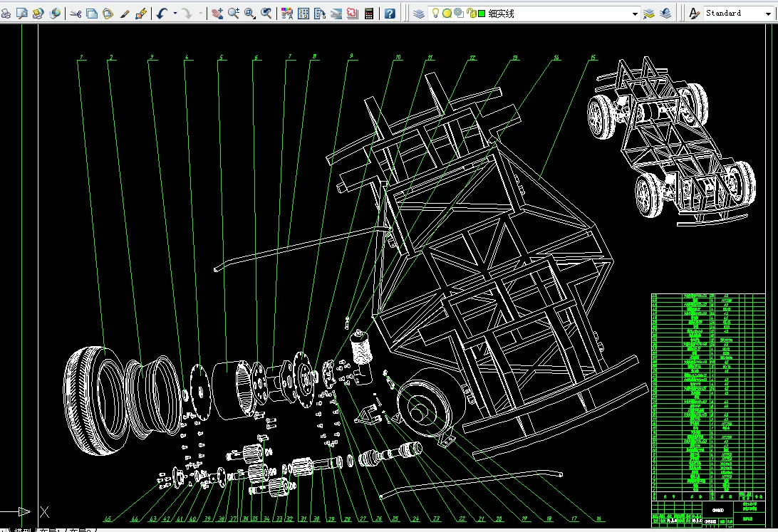Open Plot Preview
This screenshot has width=778, height=532.
tap(22, 14)
